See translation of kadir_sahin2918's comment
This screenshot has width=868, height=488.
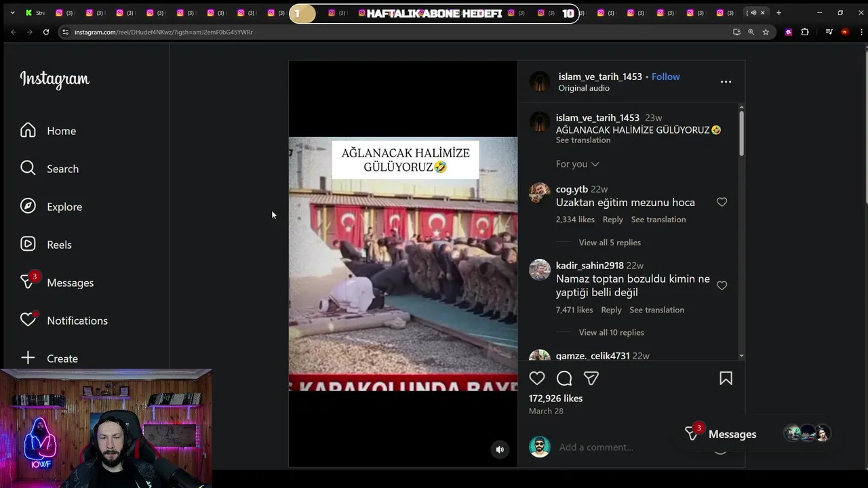[x=656, y=310]
